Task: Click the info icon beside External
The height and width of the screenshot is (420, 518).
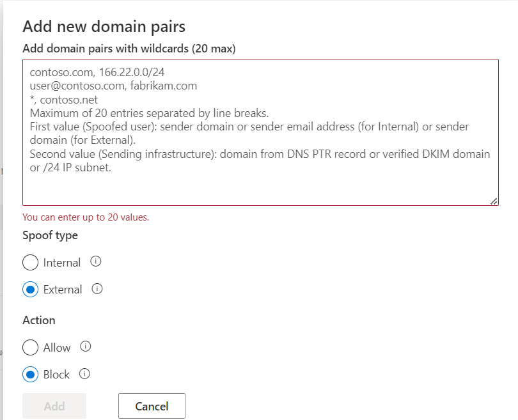Action: tap(97, 289)
